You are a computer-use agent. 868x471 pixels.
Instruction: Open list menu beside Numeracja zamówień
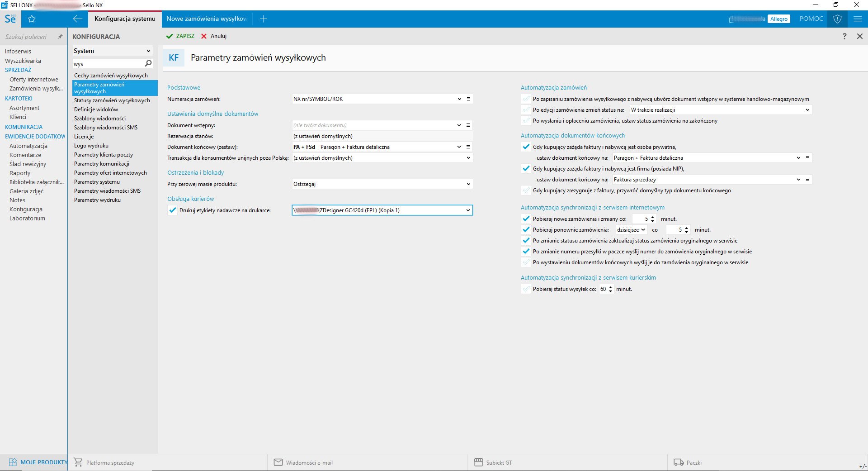(x=468, y=99)
